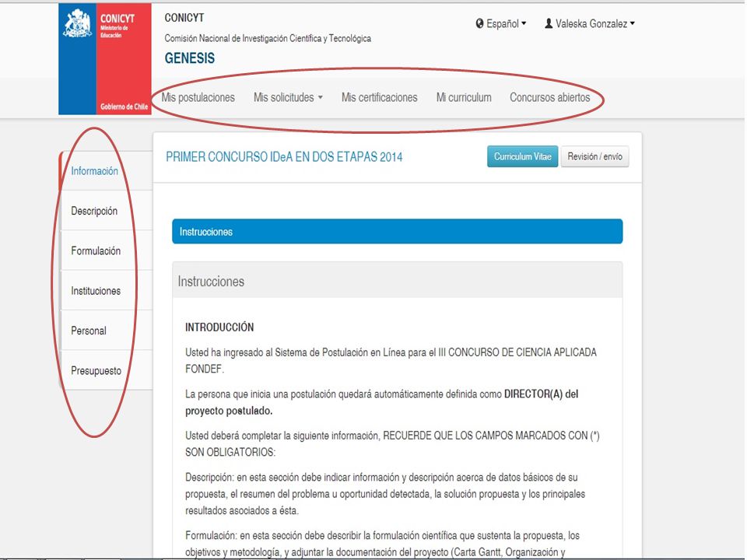View Concursos abiertos

pos(550,98)
